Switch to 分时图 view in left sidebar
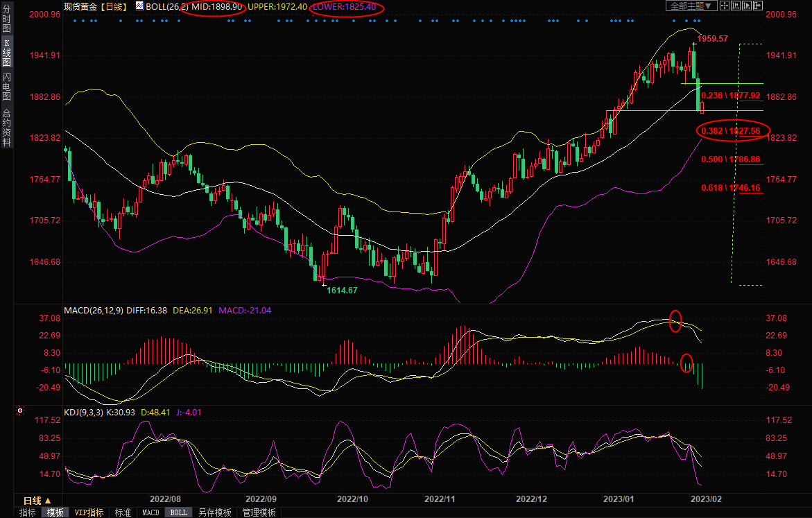The width and height of the screenshot is (812, 518). (x=6, y=18)
